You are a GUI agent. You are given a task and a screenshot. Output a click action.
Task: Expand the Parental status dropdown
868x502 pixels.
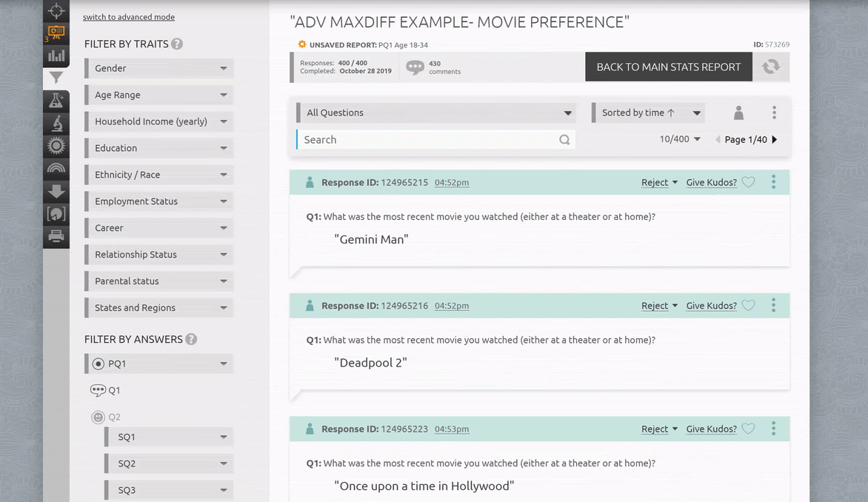[159, 281]
